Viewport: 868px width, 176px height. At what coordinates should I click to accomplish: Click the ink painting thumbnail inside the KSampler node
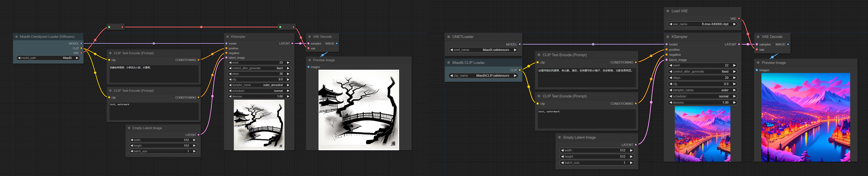tap(259, 125)
